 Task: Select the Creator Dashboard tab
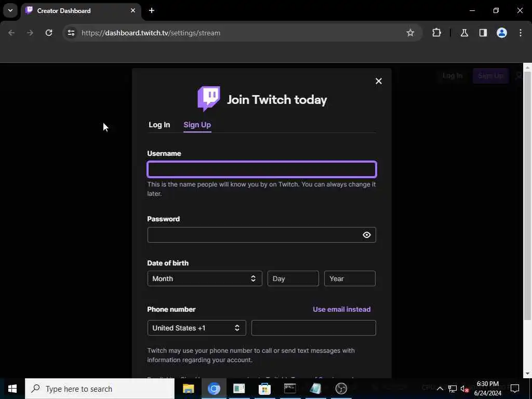click(81, 11)
